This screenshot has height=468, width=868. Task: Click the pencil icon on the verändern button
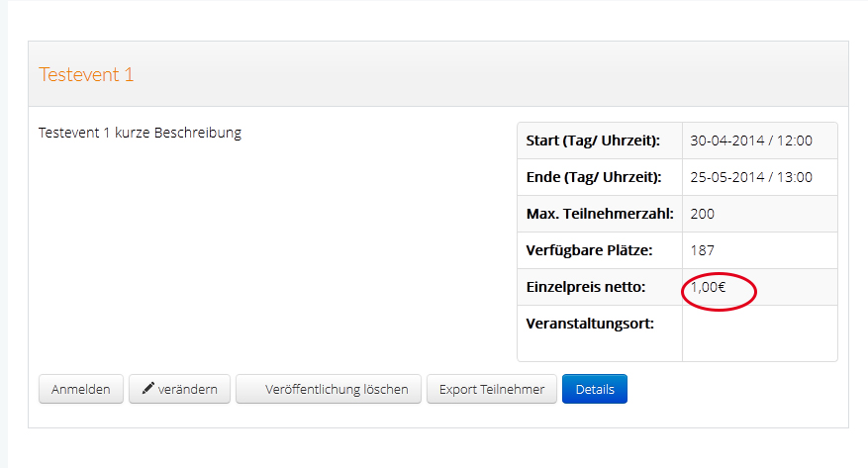(x=148, y=389)
